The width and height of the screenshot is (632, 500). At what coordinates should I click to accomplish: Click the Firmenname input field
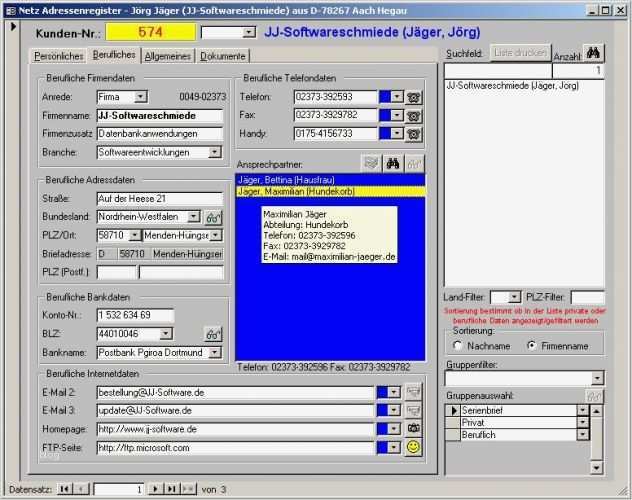160,116
